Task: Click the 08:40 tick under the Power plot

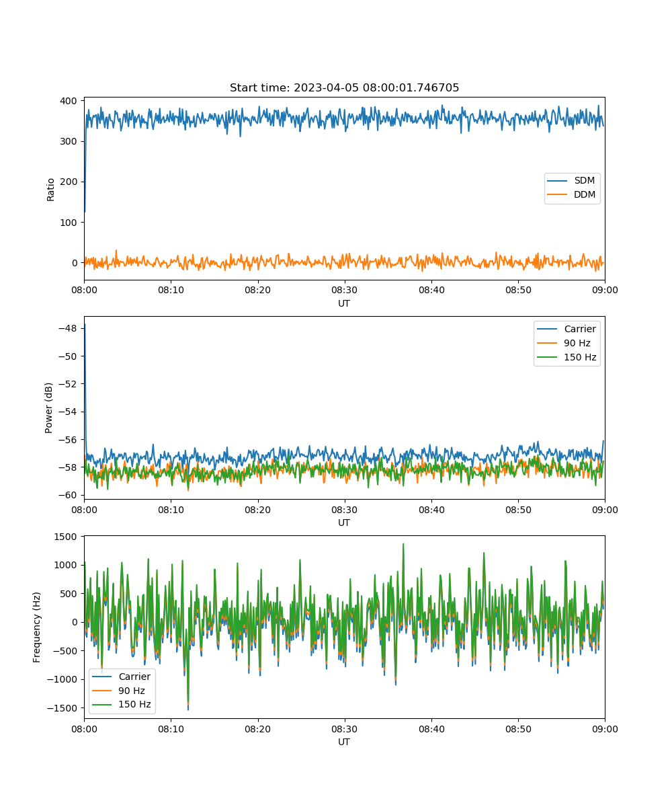Action: tap(431, 509)
